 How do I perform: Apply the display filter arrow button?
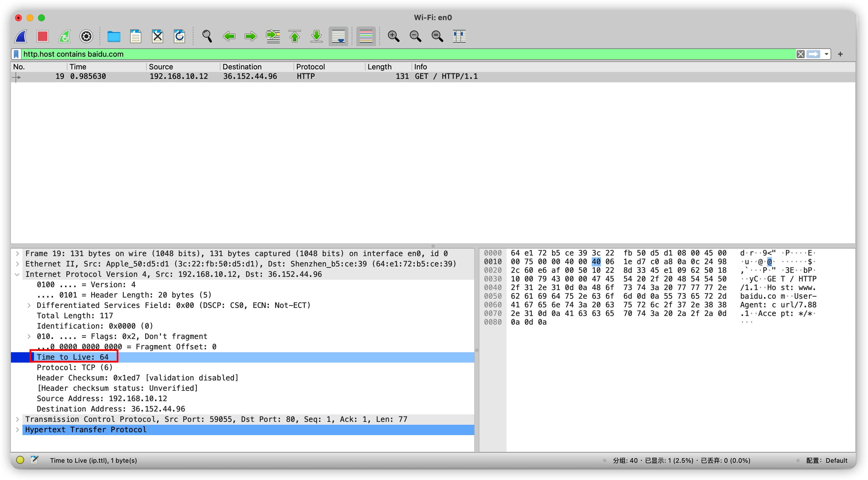point(813,54)
